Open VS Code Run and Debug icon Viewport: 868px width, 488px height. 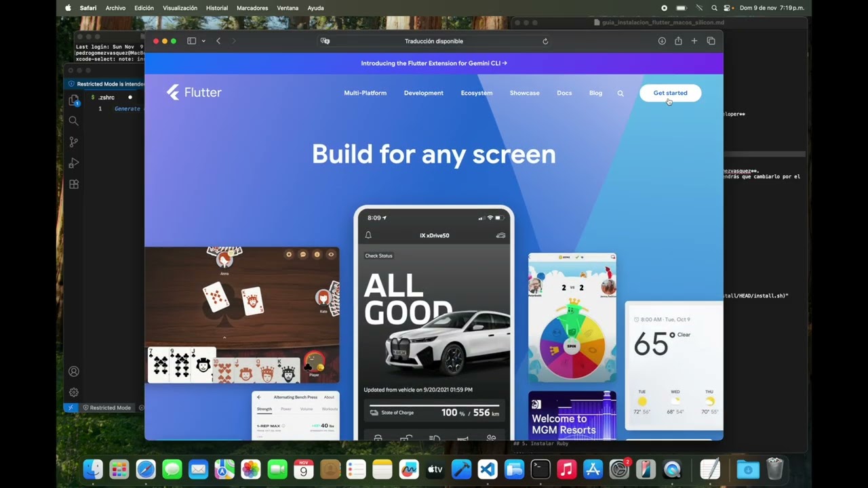74,163
